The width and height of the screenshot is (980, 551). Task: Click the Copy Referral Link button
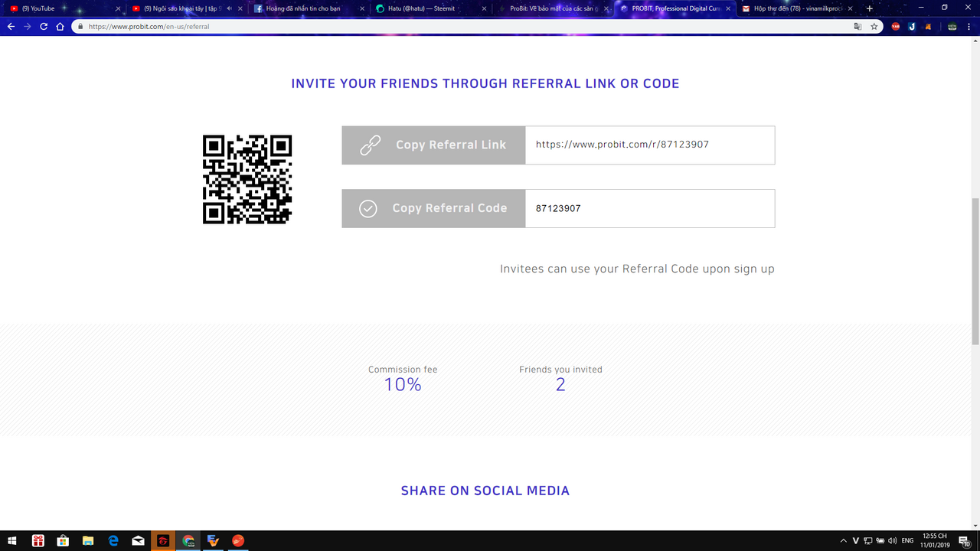tap(433, 145)
